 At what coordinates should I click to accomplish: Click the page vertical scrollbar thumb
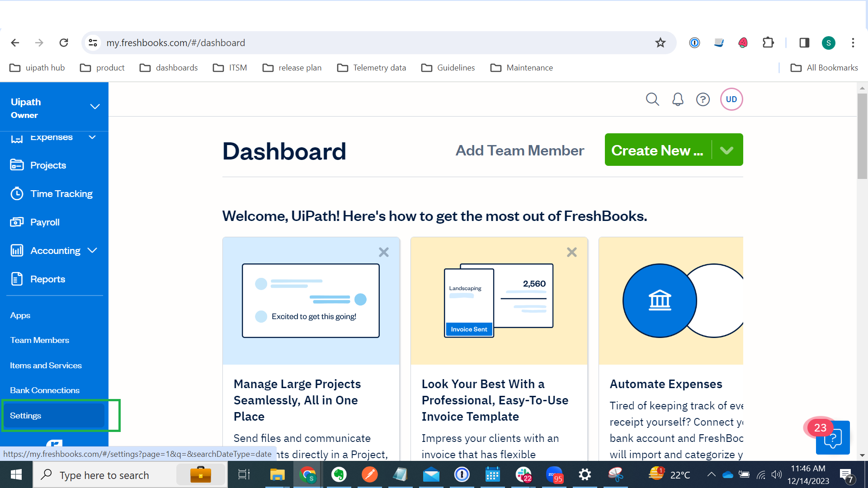coord(862,136)
